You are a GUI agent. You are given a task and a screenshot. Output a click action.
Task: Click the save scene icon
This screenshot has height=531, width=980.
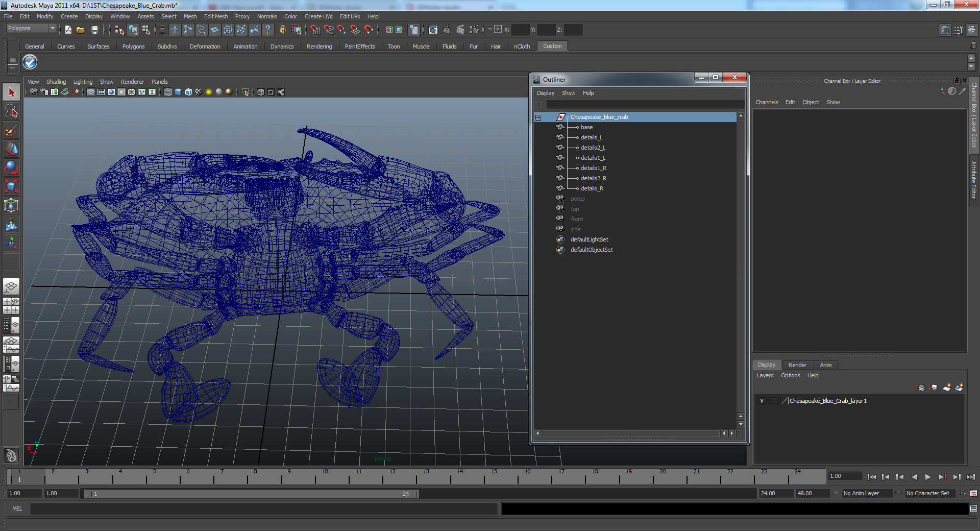tap(94, 30)
